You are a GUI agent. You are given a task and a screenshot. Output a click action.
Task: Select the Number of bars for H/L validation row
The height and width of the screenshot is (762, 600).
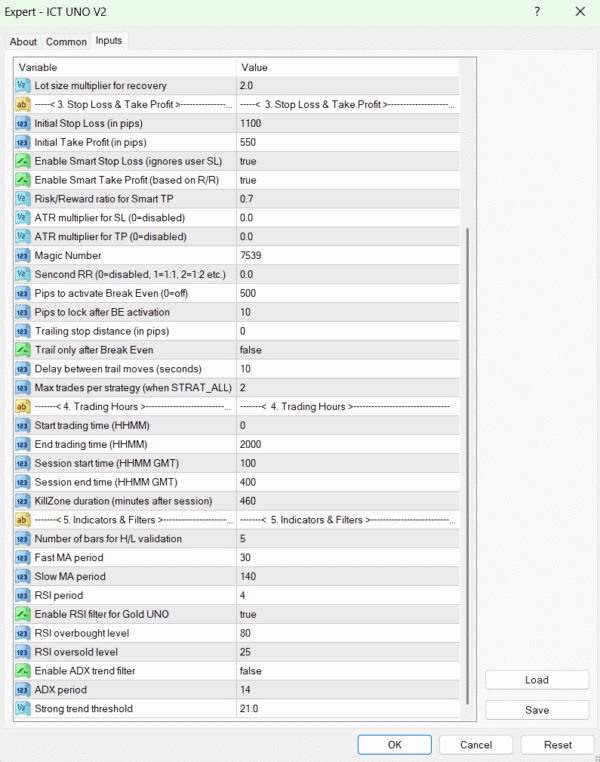coord(237,539)
